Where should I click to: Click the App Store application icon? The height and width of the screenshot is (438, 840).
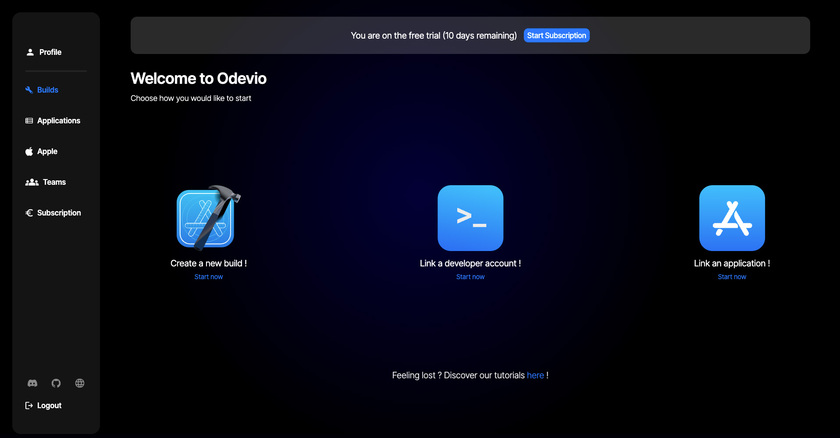click(732, 218)
